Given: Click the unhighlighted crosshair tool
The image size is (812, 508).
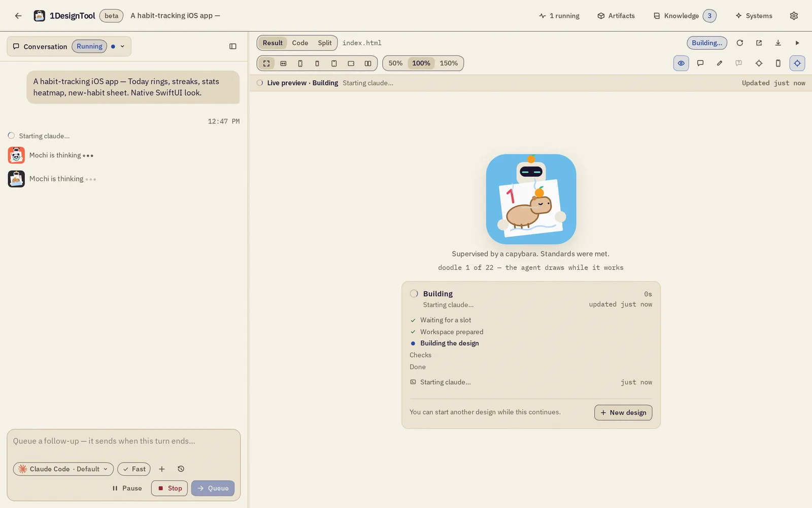Looking at the screenshot, I should pos(759,63).
